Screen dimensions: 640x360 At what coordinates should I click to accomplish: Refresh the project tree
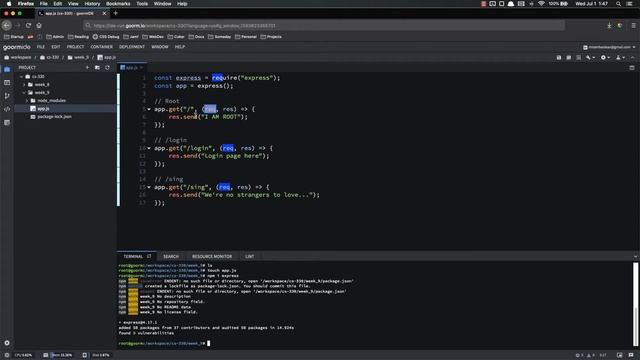point(107,68)
